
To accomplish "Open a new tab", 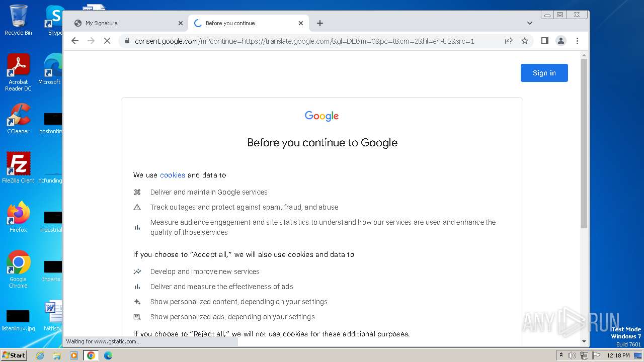I will tap(320, 23).
